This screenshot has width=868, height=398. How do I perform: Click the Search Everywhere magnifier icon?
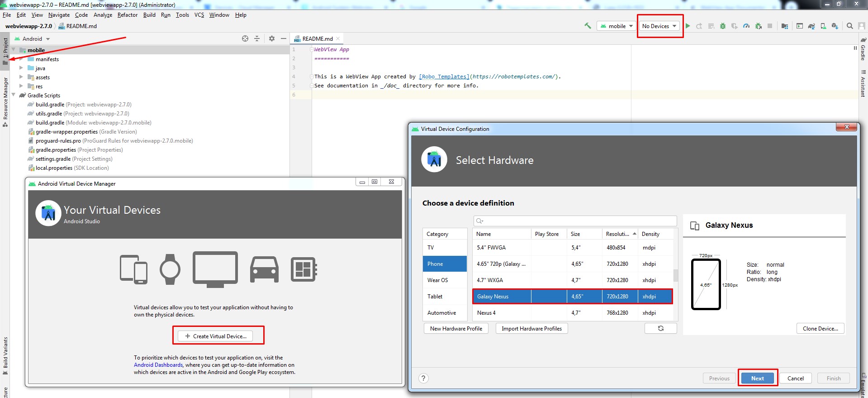850,26
